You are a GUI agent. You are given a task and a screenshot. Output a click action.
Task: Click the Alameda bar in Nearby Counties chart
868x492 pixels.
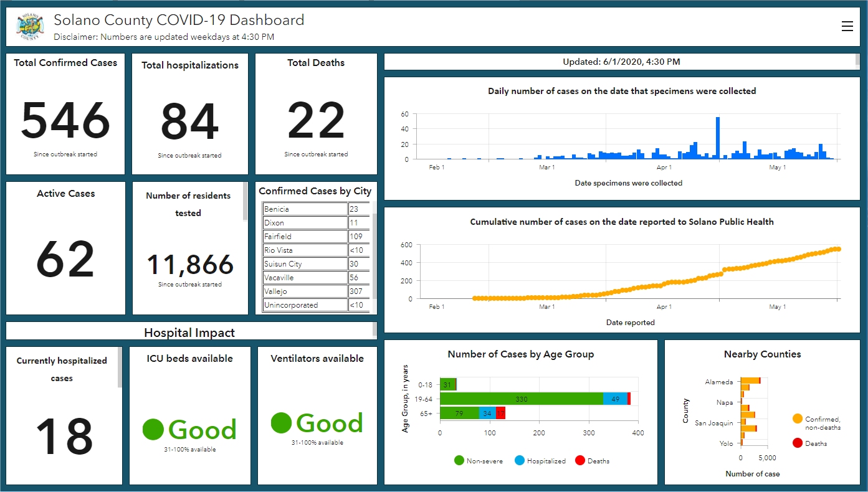point(750,381)
